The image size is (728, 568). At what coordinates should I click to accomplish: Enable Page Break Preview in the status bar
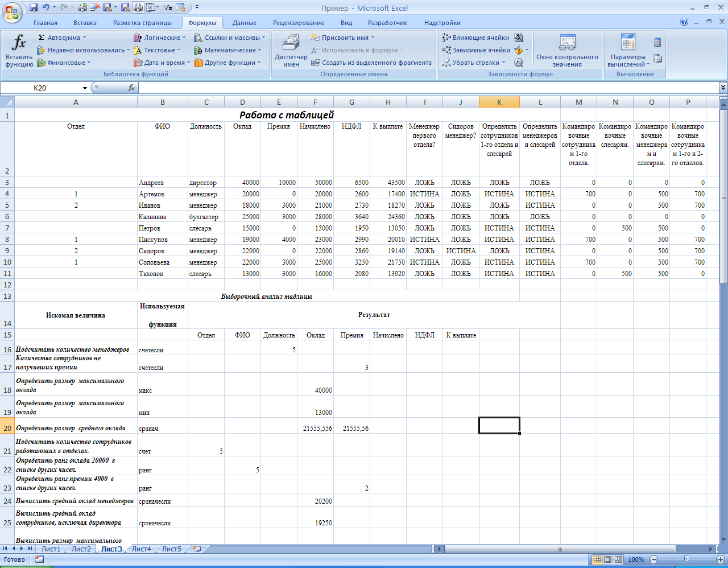click(x=618, y=559)
